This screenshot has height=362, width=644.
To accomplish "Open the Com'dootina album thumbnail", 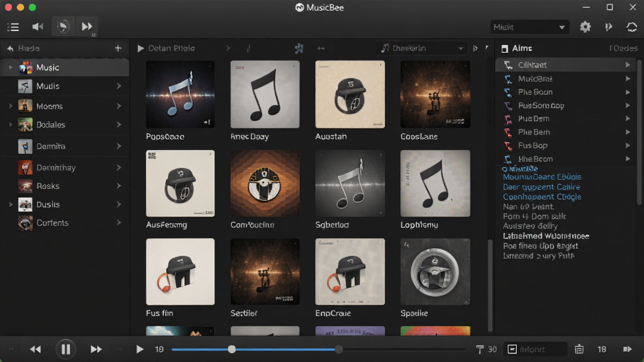I will (x=265, y=183).
